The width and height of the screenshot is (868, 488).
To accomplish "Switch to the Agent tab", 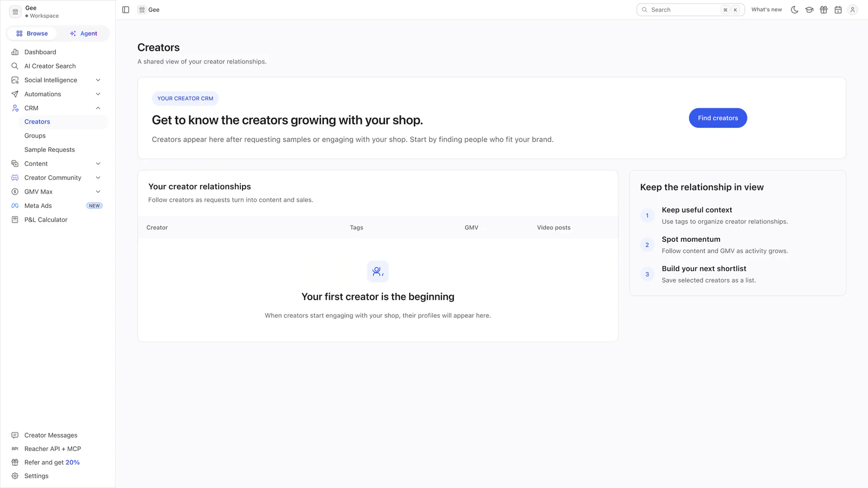I will pyautogui.click(x=84, y=34).
